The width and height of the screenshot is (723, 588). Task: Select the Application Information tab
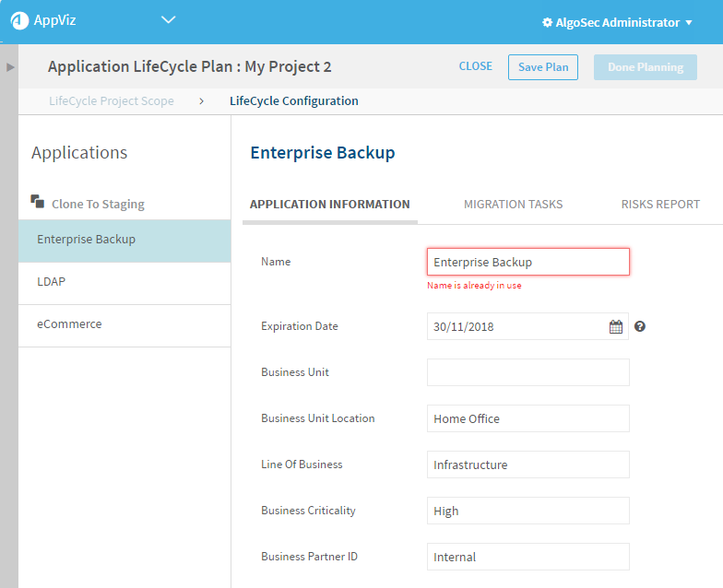pos(329,205)
